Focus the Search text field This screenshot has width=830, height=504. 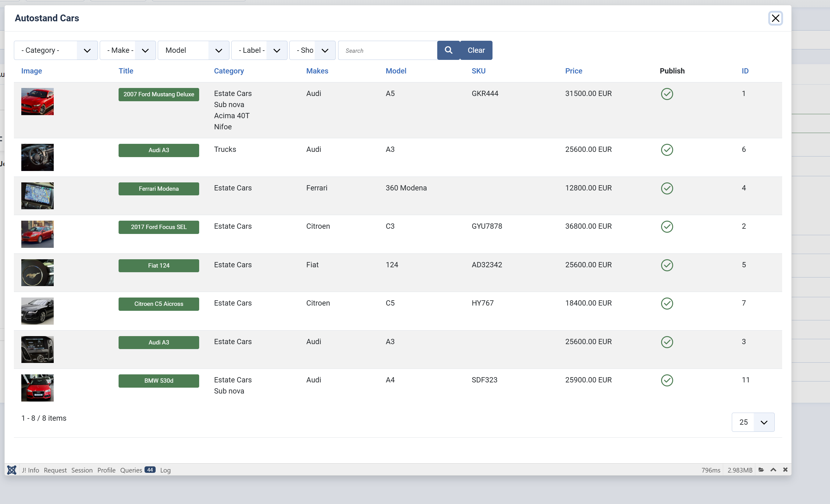[388, 50]
